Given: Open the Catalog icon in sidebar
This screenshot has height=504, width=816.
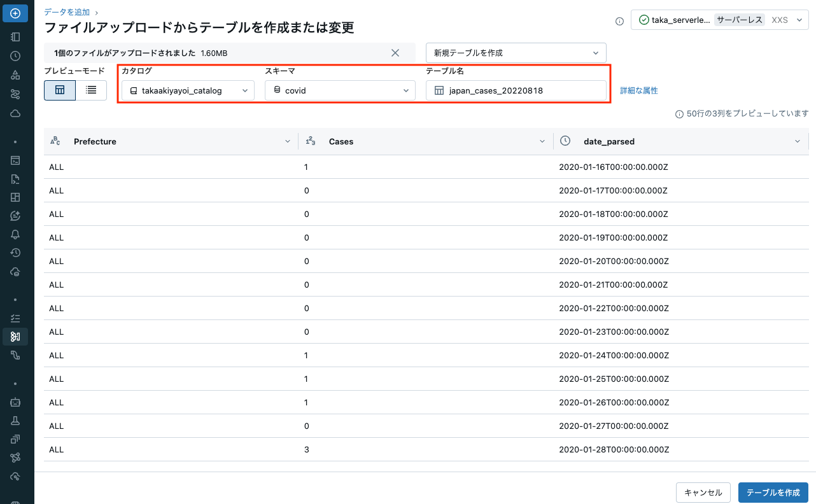Looking at the screenshot, I should pos(15,75).
